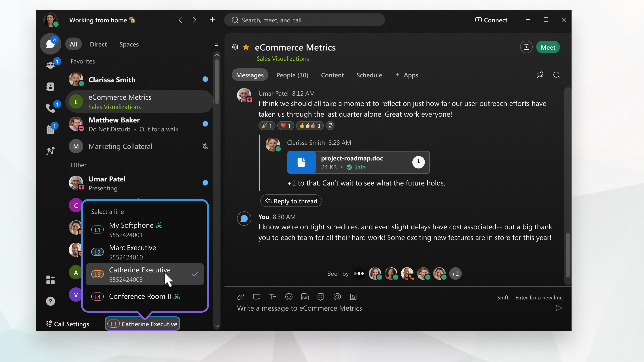Viewport: 644px width, 362px height.
Task: Click Reply to thread button
Action: [x=291, y=201]
